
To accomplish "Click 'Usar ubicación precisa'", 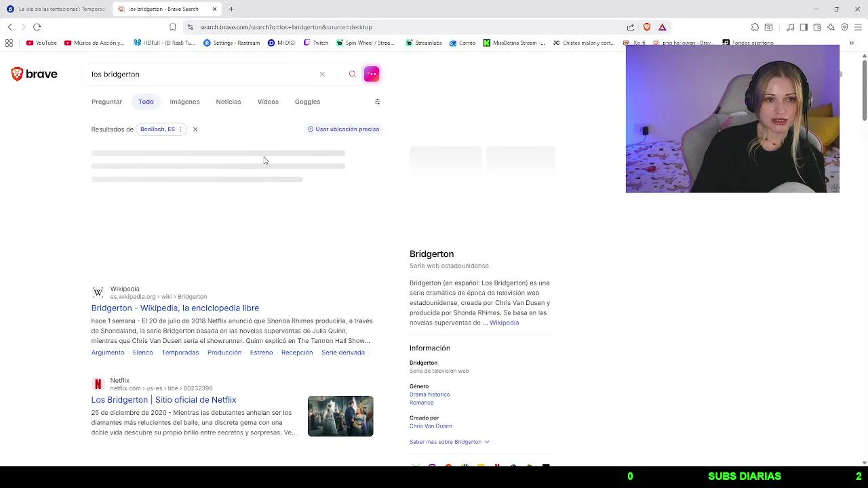I will pyautogui.click(x=343, y=129).
